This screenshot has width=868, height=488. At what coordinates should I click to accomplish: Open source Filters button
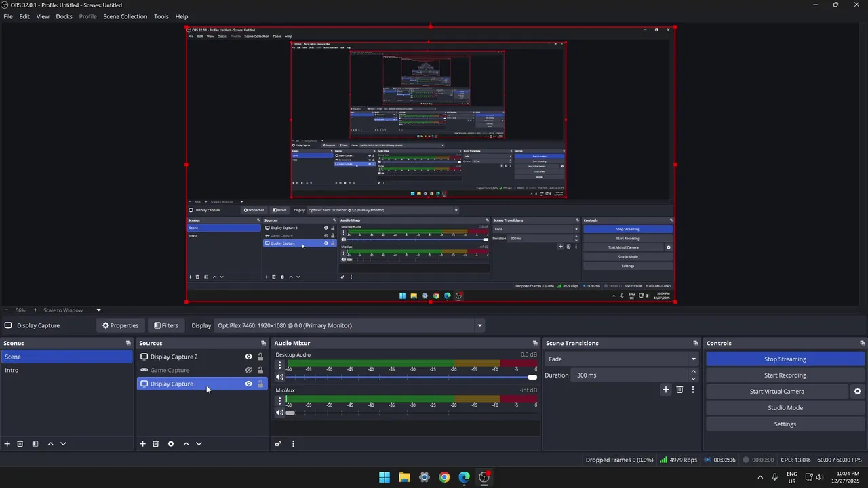[x=166, y=325]
